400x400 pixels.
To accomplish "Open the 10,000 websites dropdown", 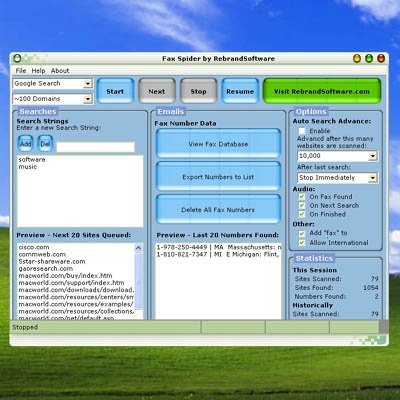I will tap(337, 156).
